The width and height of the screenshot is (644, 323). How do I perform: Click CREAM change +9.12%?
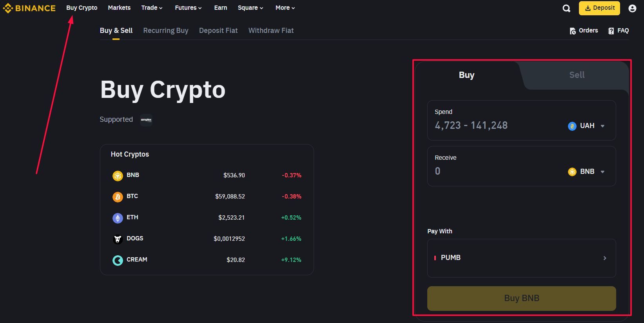click(291, 260)
